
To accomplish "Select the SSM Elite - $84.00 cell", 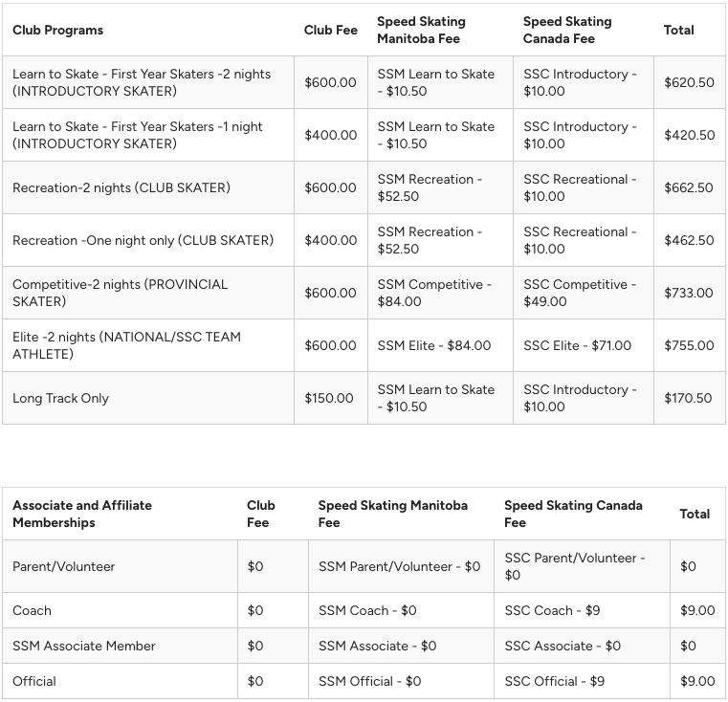I will click(433, 345).
